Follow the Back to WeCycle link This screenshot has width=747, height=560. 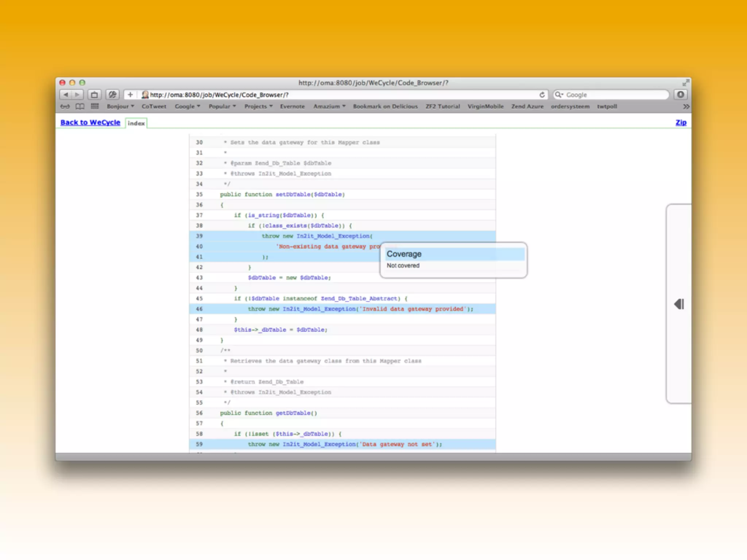click(x=90, y=122)
